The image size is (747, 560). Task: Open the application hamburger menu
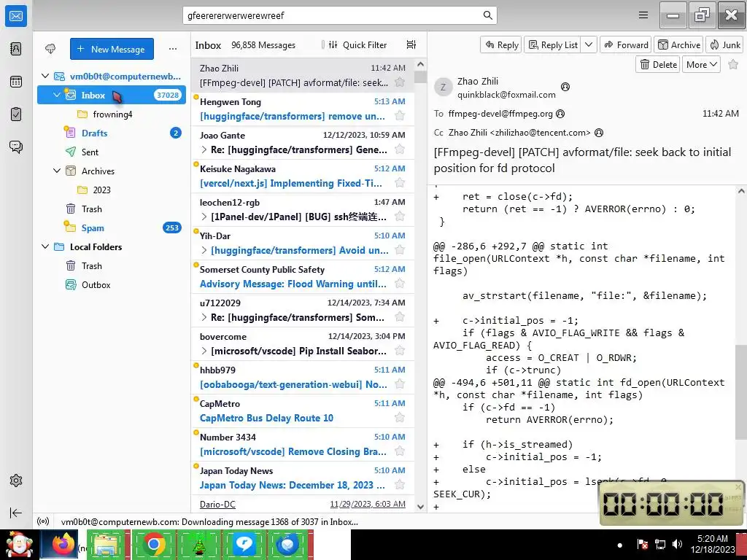643,15
